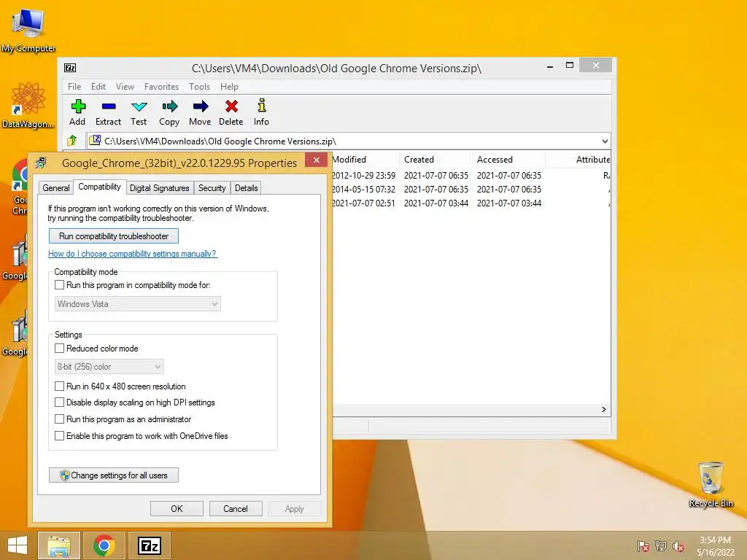Click the muted volume tray icon
The width and height of the screenshot is (747, 560).
click(x=678, y=546)
